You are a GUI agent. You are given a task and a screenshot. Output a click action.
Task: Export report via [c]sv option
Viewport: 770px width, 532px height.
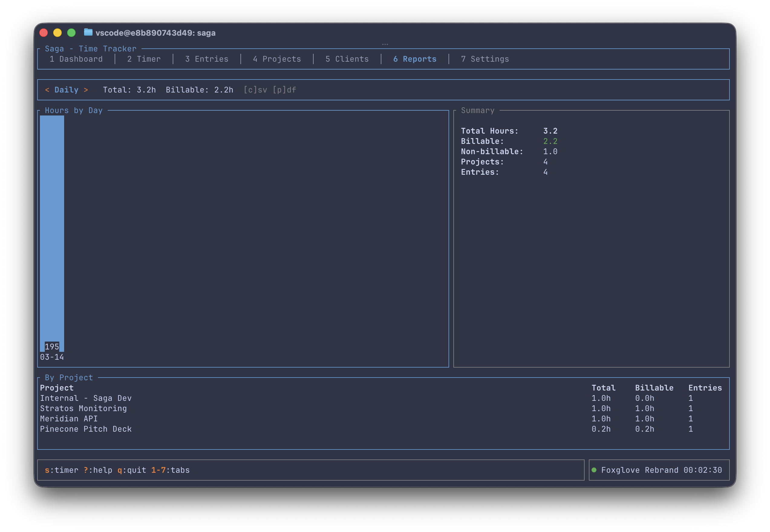[x=255, y=90]
